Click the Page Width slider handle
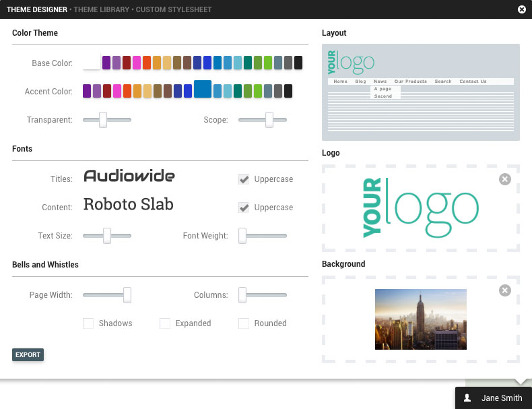 pos(127,295)
